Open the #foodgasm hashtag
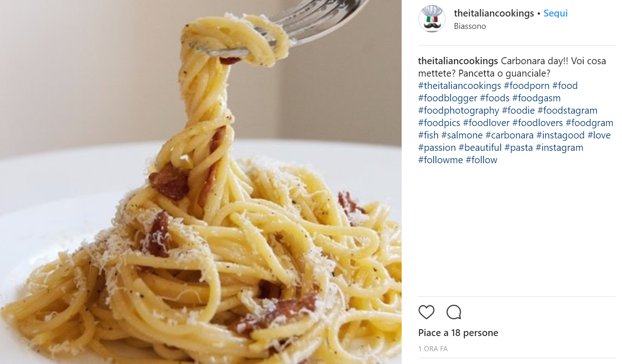This screenshot has width=622, height=364. tap(537, 98)
